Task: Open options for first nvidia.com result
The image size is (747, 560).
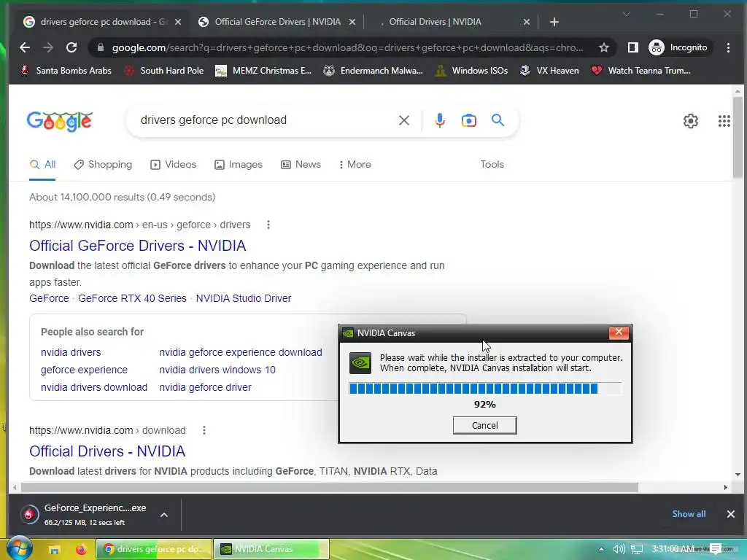Action: pos(268,225)
